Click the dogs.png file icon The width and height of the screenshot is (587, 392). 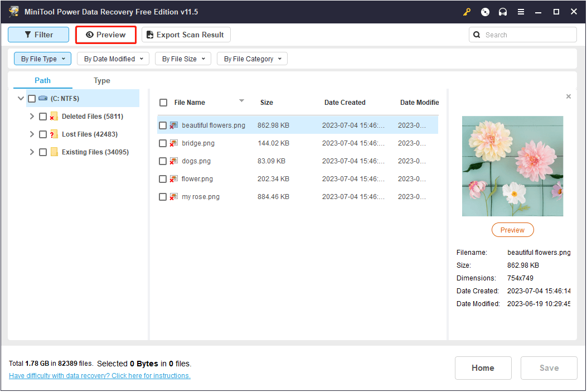coord(174,161)
